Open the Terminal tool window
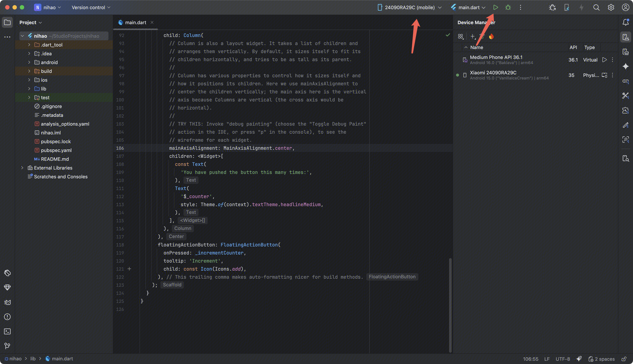The image size is (633, 364). (x=7, y=332)
